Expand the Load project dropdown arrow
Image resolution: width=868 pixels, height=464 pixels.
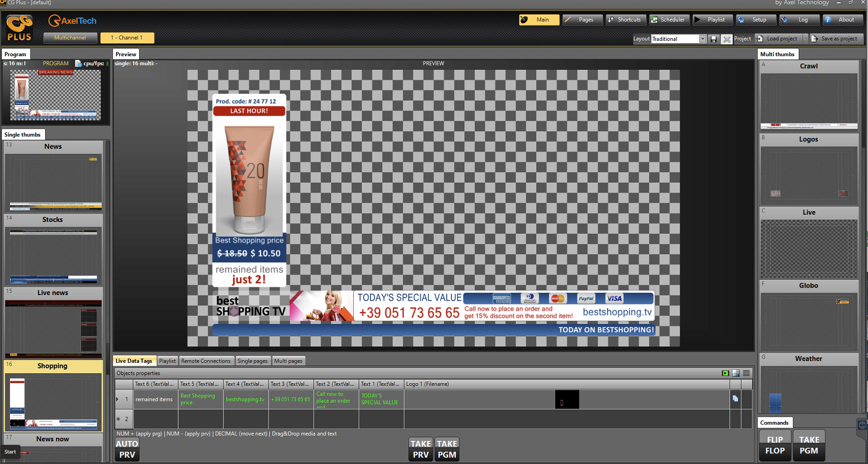[x=805, y=39]
